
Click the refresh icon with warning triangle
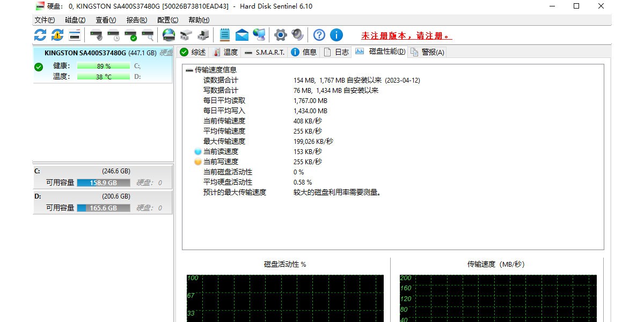coord(57,35)
